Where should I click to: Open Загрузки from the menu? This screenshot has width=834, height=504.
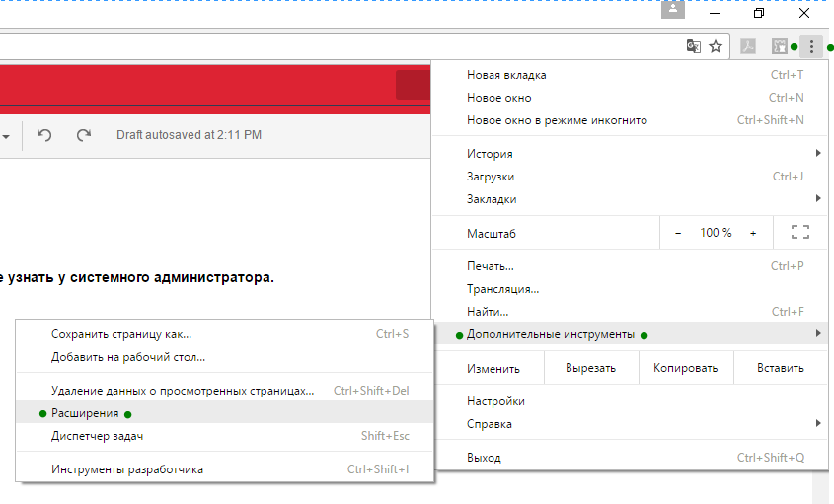(630, 177)
